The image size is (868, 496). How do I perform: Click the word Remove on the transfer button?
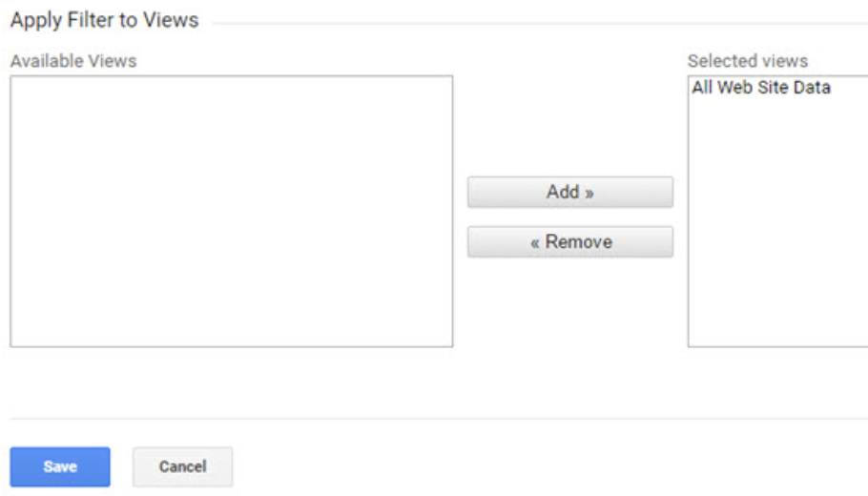click(578, 241)
